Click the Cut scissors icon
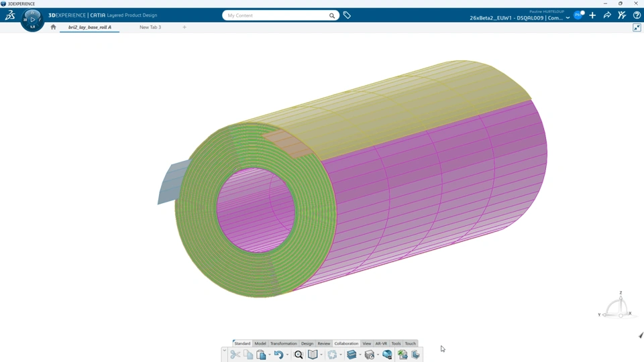 235,355
